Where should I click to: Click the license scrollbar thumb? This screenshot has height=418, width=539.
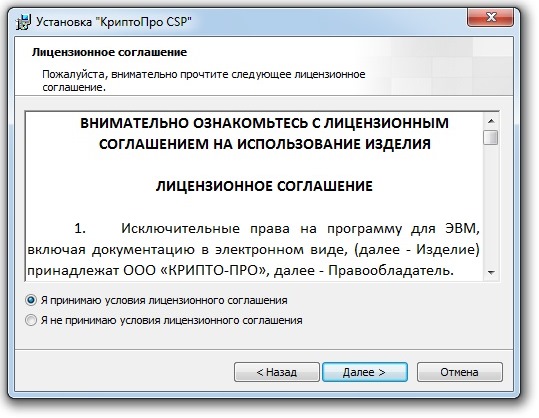[491, 137]
